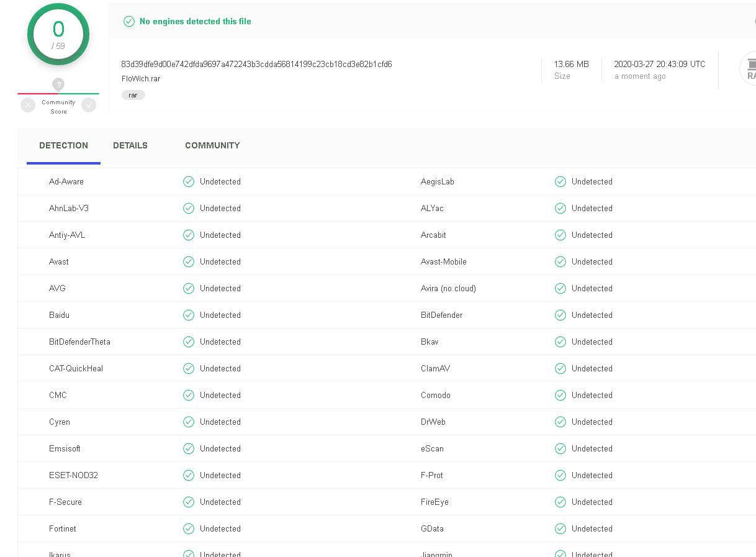The image size is (756, 557).
Task: Click the SHA-256 hash text
Action: click(x=256, y=64)
